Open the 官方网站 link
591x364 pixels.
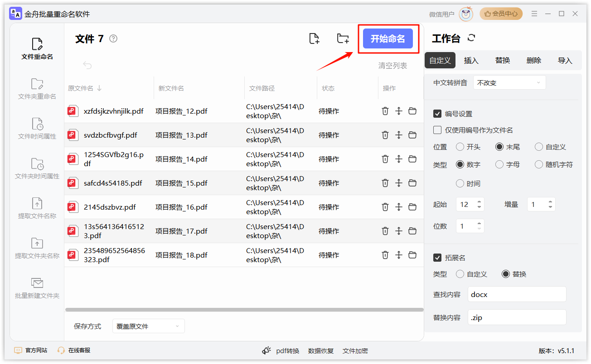click(31, 350)
